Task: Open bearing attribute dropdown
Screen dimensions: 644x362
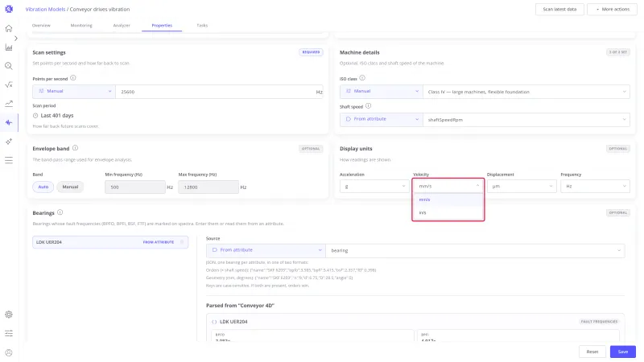Action: (475, 250)
